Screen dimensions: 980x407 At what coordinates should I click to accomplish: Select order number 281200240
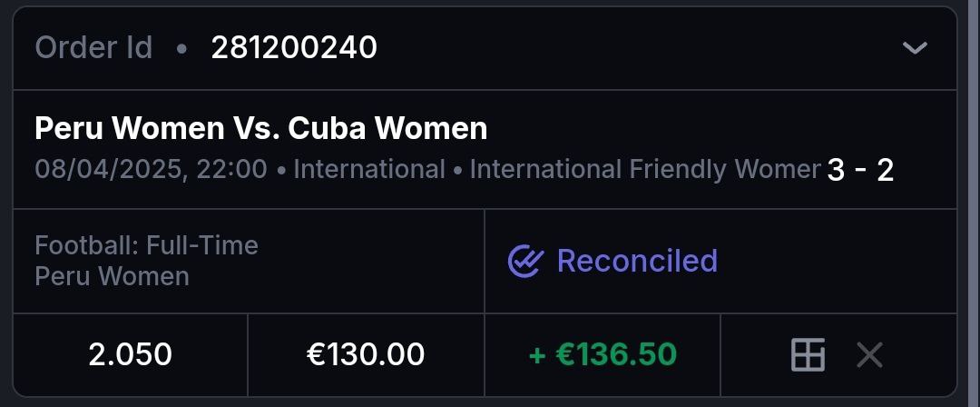[294, 48]
